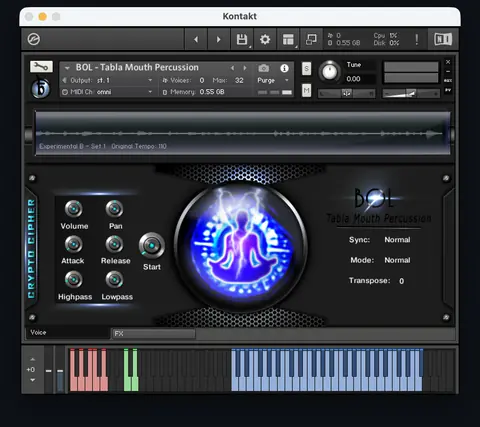
Task: Click the instrument b logo badge
Action: pos(41,88)
